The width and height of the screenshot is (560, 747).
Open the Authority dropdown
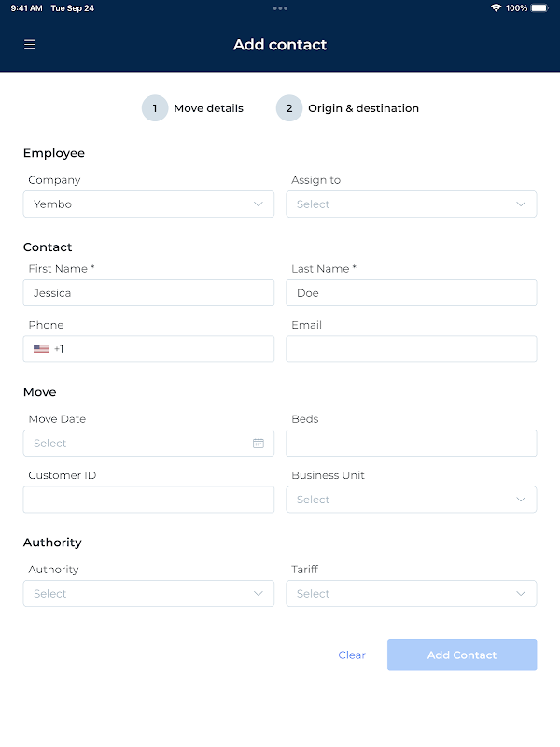pos(148,594)
